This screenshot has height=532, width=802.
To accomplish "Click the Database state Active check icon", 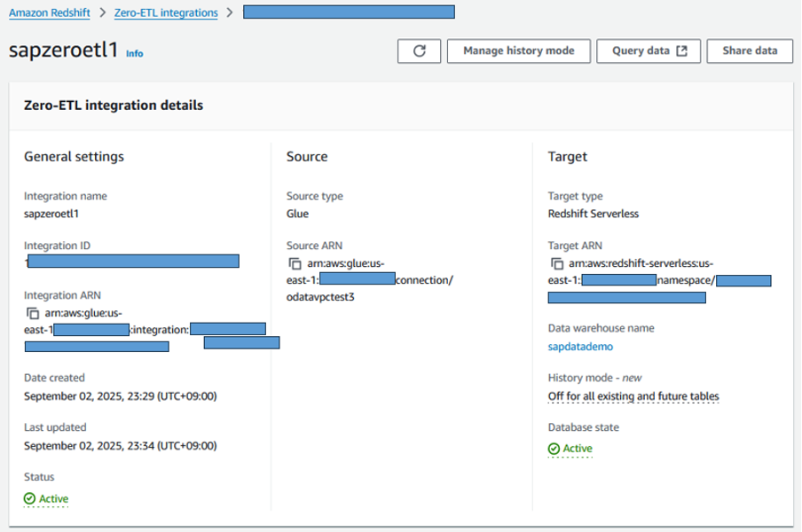I will pos(554,449).
